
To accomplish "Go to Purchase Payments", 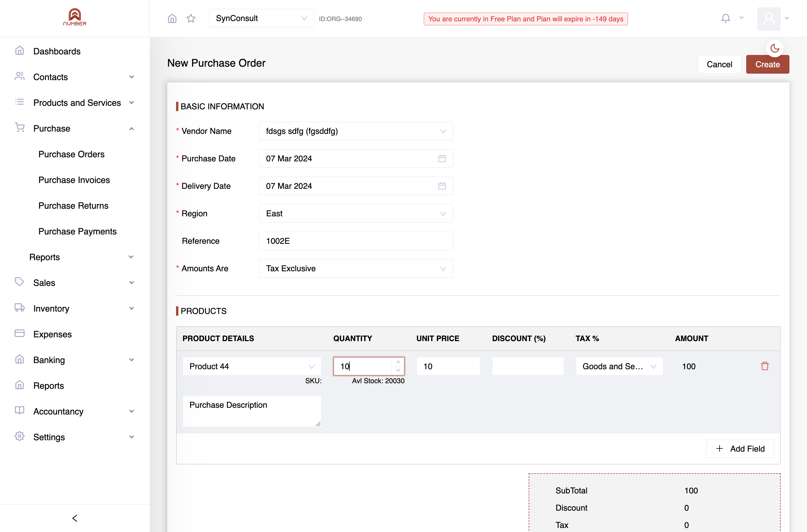I will (x=78, y=232).
